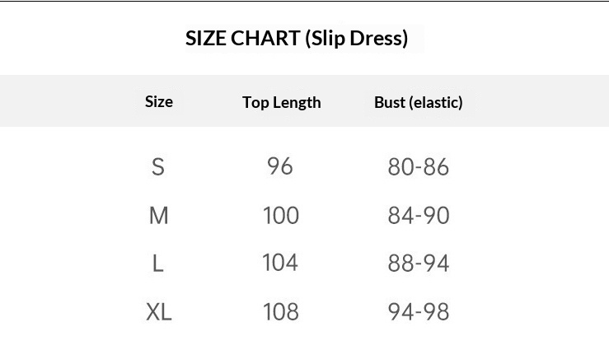Click the "(Slip Dress)" text in the title
The height and width of the screenshot is (364, 609).
pyautogui.click(x=356, y=39)
